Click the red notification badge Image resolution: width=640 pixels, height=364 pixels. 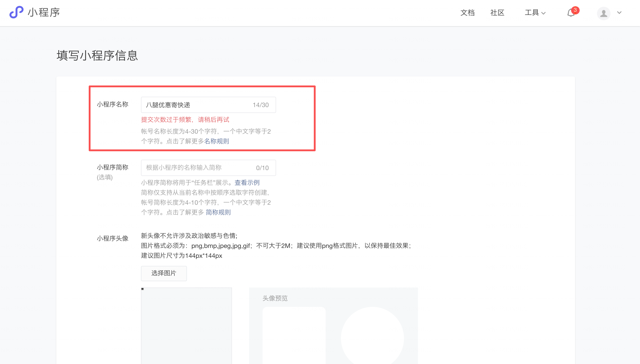[x=575, y=10]
